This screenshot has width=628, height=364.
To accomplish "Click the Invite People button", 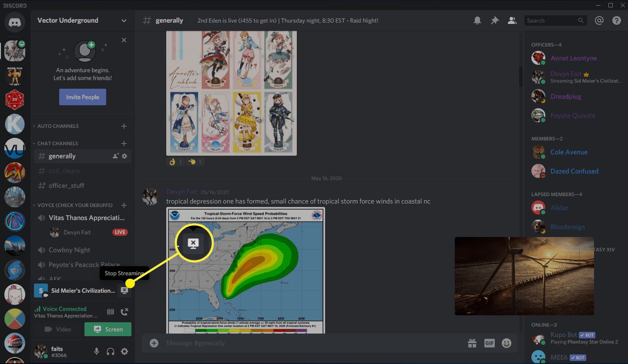I will pos(83,97).
